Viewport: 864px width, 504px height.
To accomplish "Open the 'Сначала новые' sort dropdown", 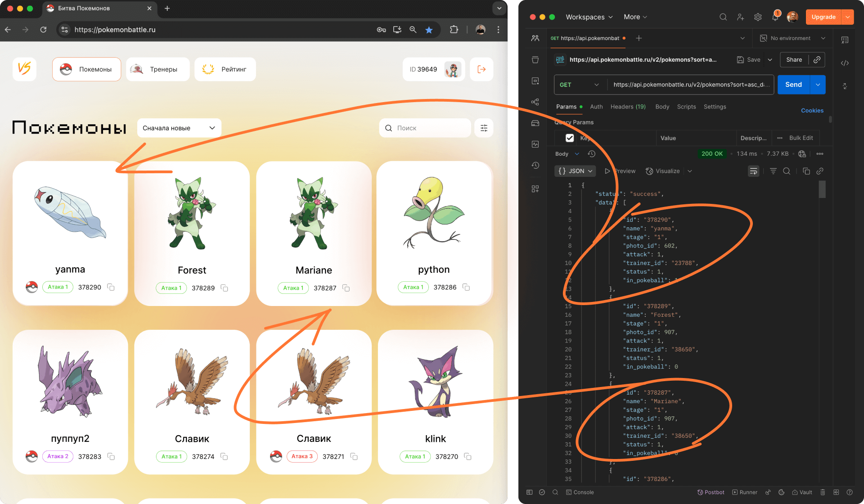I will coord(179,128).
